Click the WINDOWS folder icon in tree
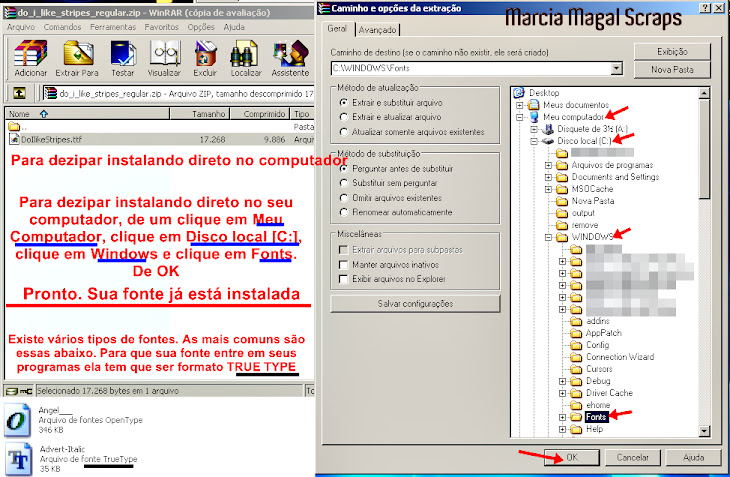The image size is (730, 477). coord(562,237)
